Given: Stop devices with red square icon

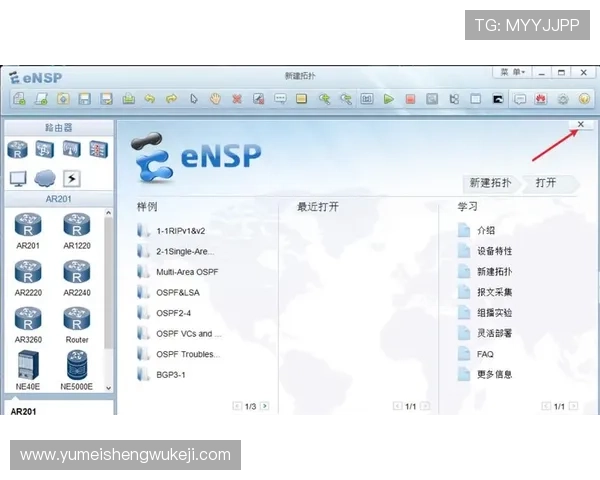Looking at the screenshot, I should [x=410, y=99].
